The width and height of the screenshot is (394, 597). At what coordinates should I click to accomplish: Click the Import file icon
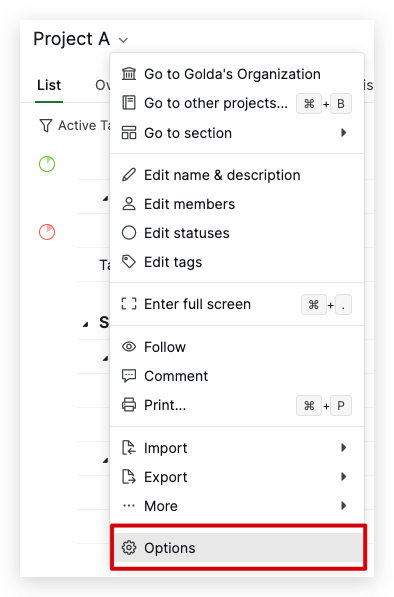click(129, 448)
